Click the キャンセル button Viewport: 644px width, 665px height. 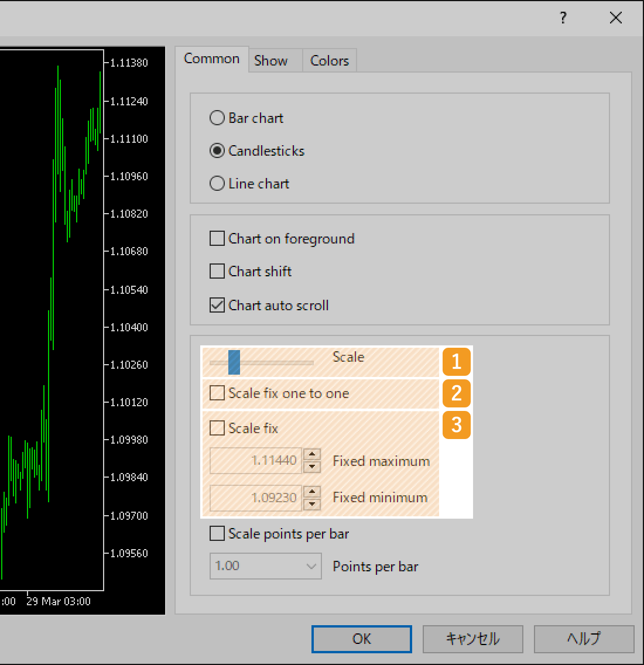472,639
